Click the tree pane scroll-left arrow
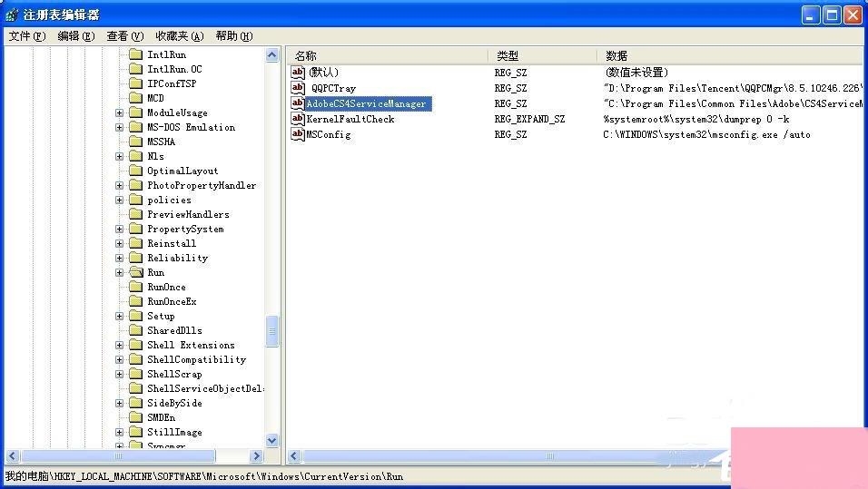This screenshot has height=489, width=868. tap(12, 456)
